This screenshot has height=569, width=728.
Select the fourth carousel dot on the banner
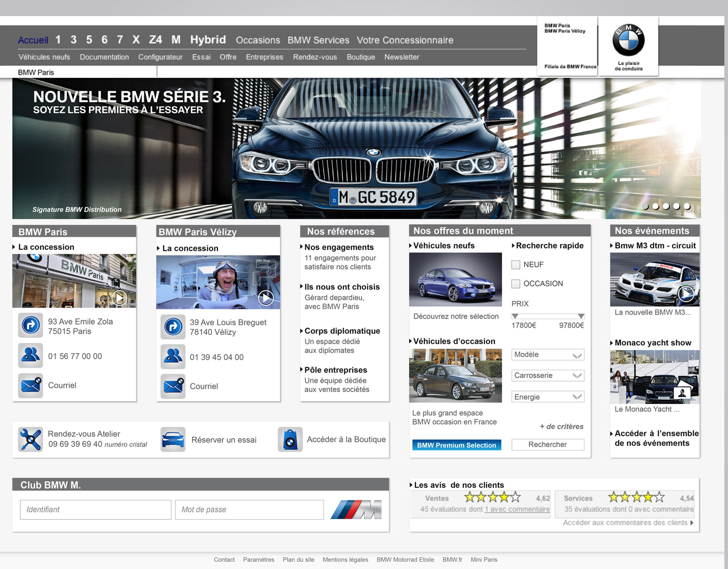tap(677, 206)
